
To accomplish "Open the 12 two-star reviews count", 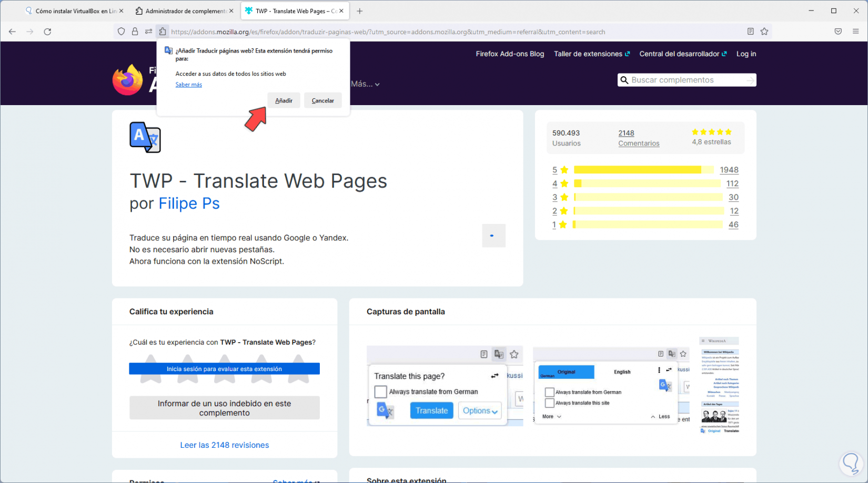I will click(x=734, y=211).
